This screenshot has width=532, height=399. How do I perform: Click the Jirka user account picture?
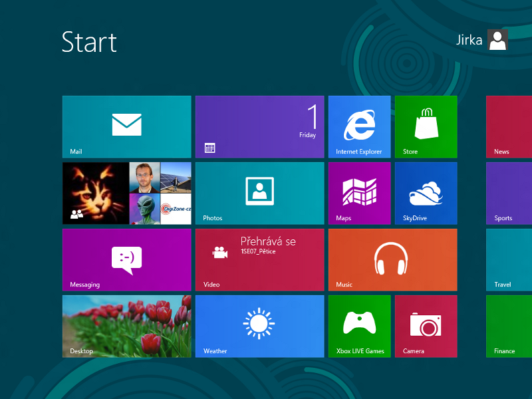coord(497,40)
